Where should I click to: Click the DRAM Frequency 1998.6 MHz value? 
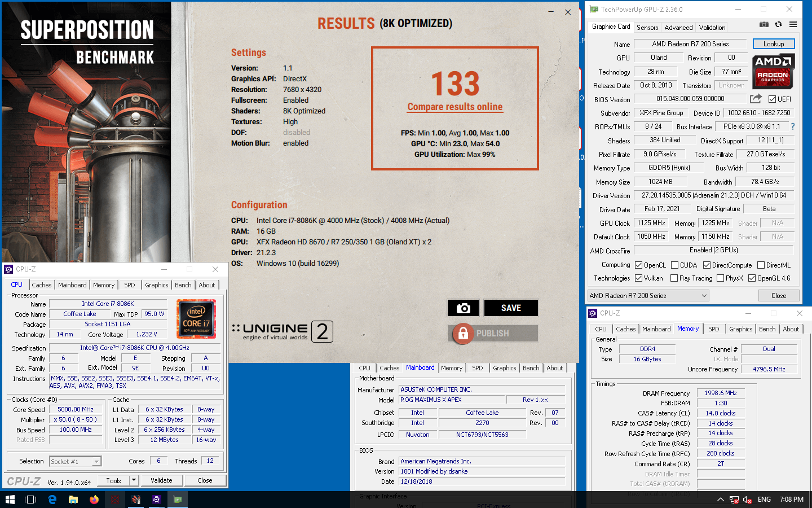pyautogui.click(x=721, y=393)
